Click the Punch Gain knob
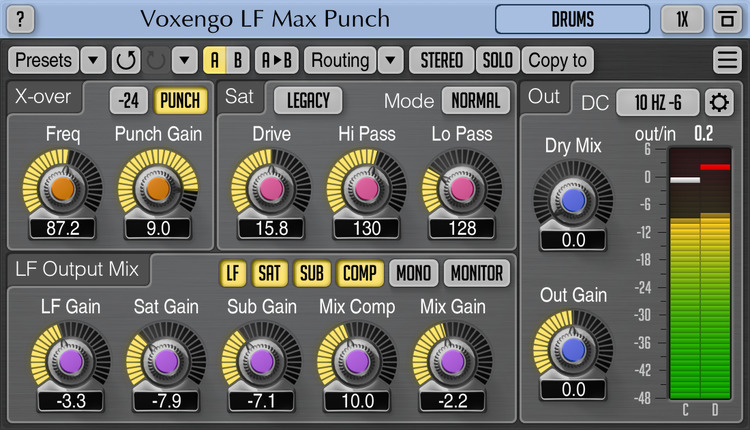The width and height of the screenshot is (750, 430). click(158, 188)
